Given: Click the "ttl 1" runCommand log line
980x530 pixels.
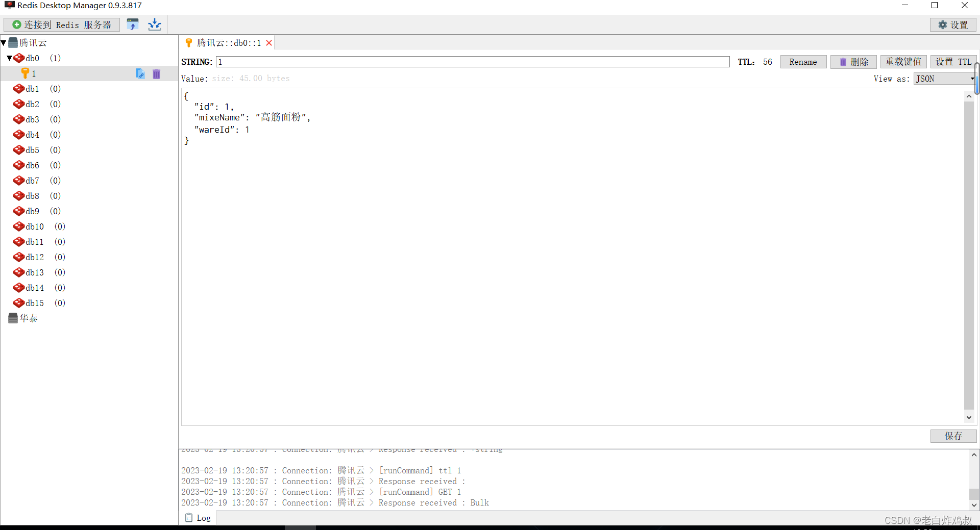Looking at the screenshot, I should [321, 470].
